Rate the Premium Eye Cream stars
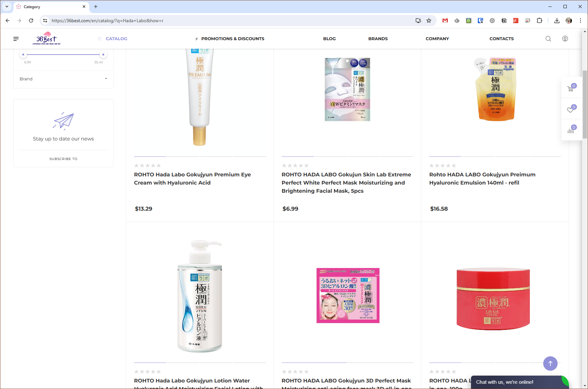The width and height of the screenshot is (588, 389). [147, 166]
